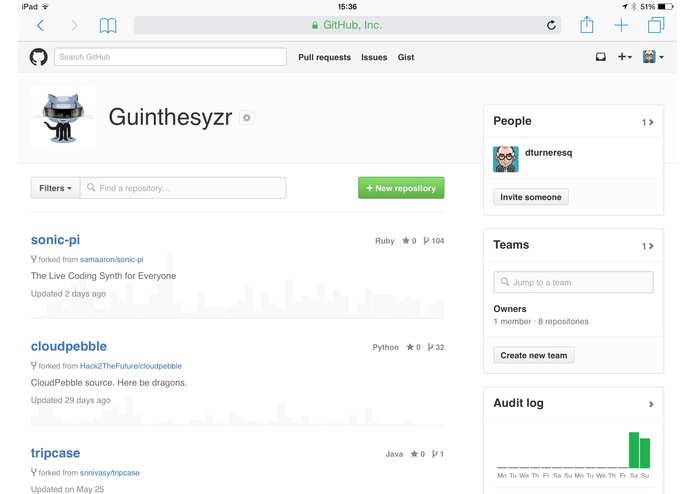Click tripcase Java language label
This screenshot has height=494, width=695.
tap(394, 454)
